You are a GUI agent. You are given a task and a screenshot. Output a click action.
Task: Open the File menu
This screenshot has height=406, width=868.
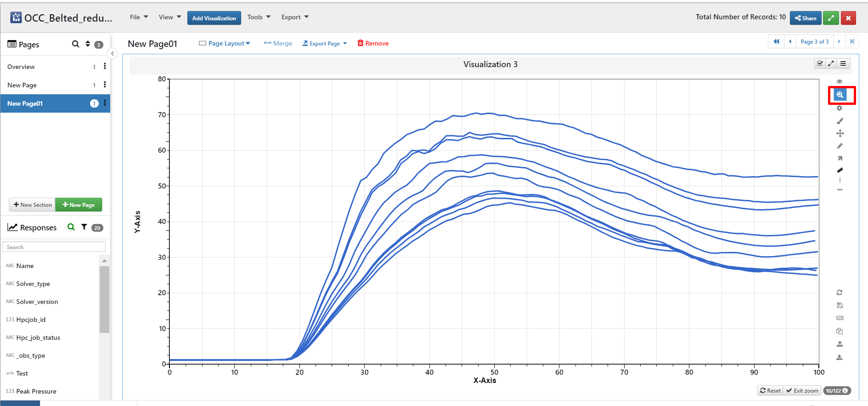[139, 17]
